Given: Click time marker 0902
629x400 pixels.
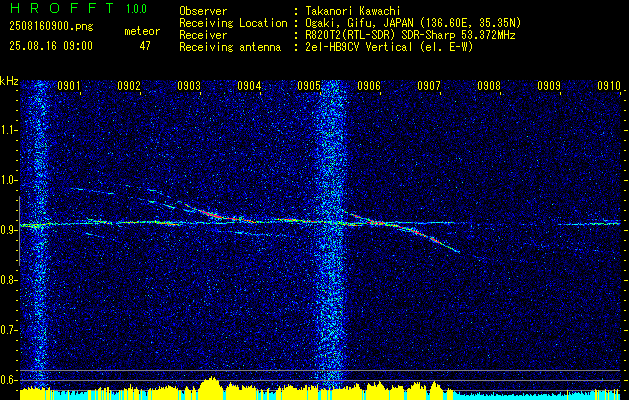Looking at the screenshot, I should click(x=129, y=85).
